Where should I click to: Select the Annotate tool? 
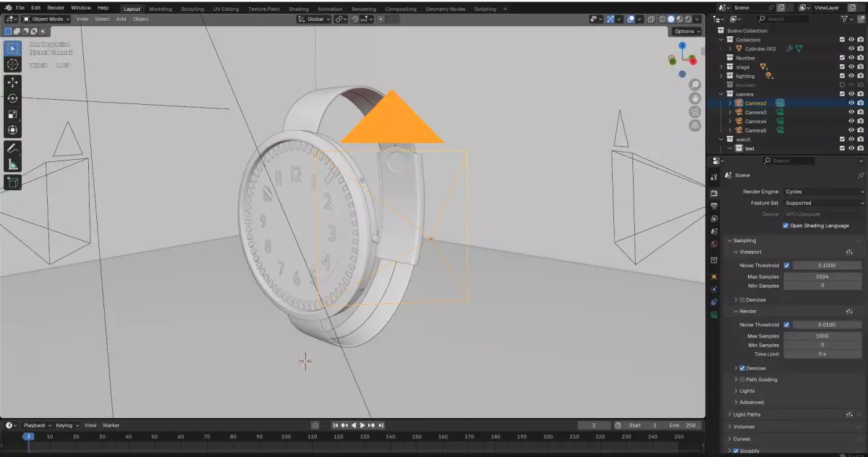12,148
